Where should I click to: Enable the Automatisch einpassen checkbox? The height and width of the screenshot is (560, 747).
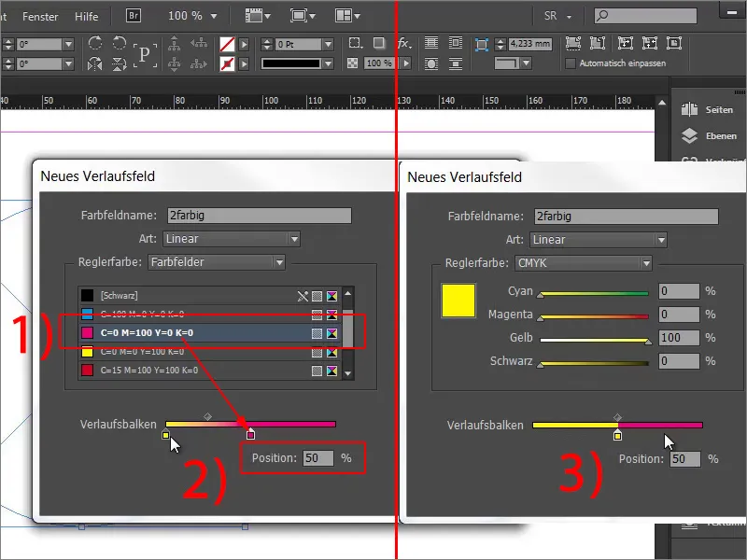pyautogui.click(x=570, y=63)
